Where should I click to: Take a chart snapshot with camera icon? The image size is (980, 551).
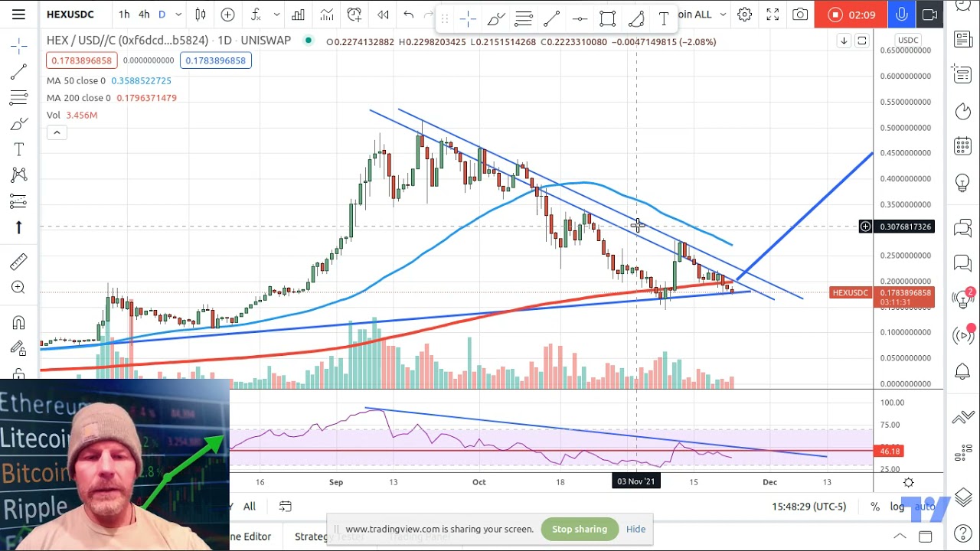click(800, 15)
